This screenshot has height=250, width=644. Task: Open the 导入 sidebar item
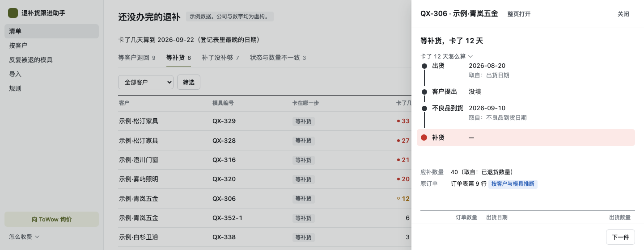[x=51, y=74]
